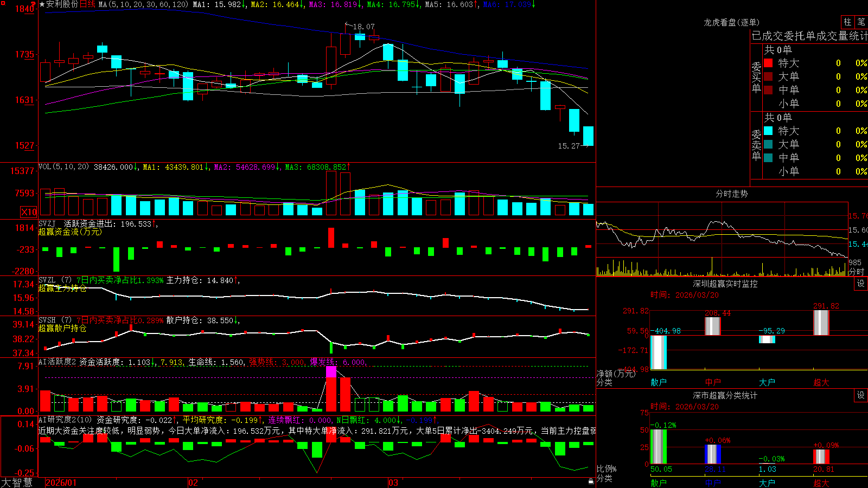Click the 18.07 high price marker
This screenshot has height=488, width=868.
click(363, 27)
